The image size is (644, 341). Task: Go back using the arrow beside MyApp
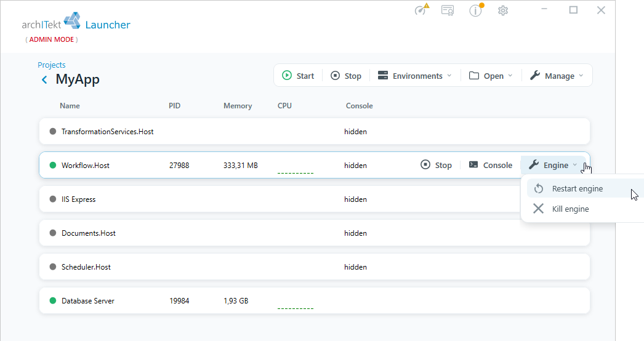pos(44,79)
